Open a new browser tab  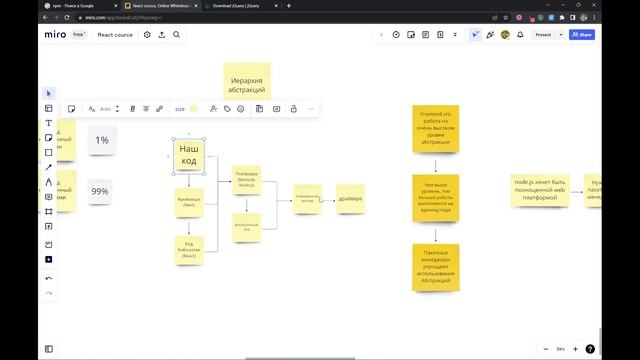click(289, 6)
